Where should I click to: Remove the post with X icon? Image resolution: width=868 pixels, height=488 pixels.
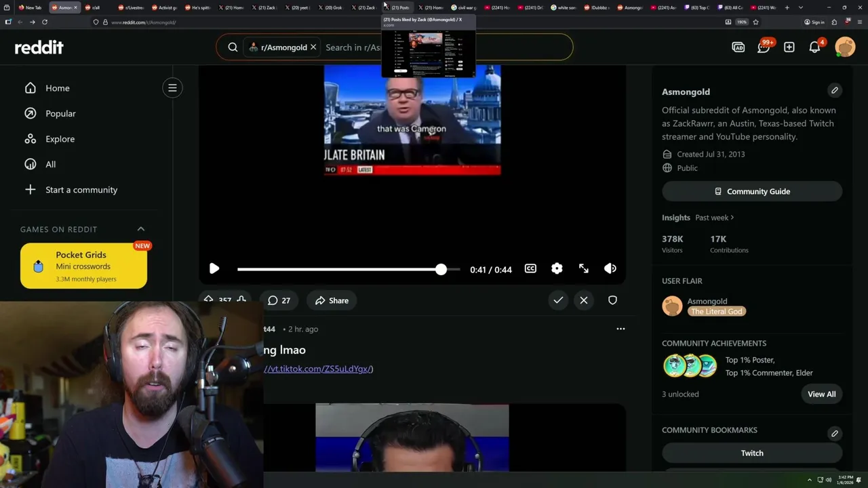584,300
